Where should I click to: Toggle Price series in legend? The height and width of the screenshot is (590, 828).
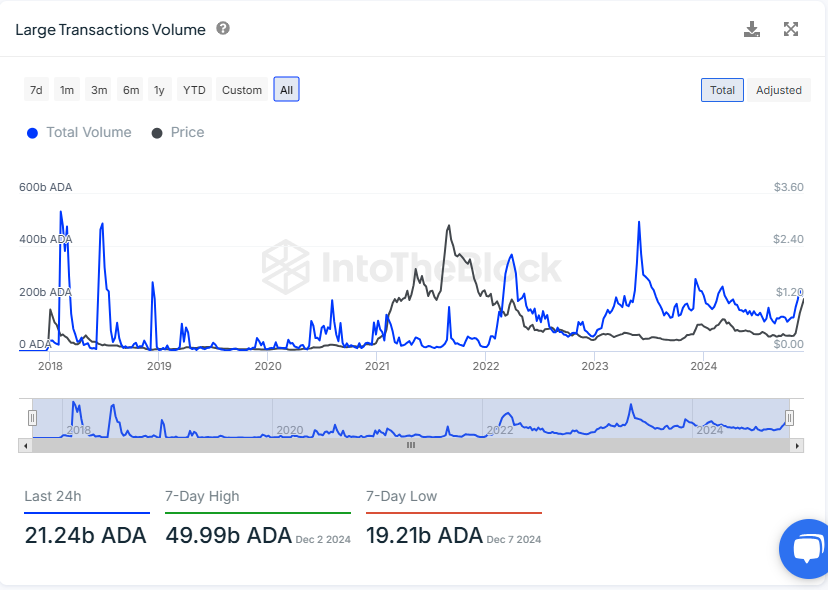[x=178, y=132]
